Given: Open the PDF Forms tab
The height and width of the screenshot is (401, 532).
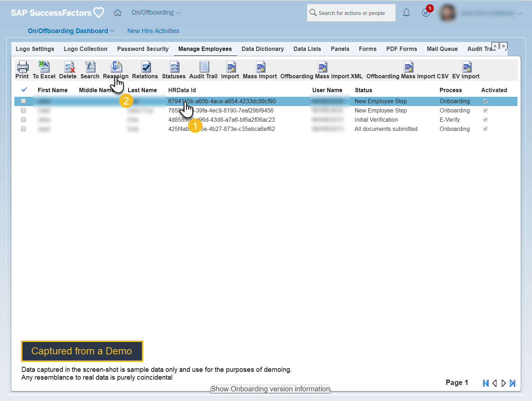Looking at the screenshot, I should pyautogui.click(x=402, y=49).
